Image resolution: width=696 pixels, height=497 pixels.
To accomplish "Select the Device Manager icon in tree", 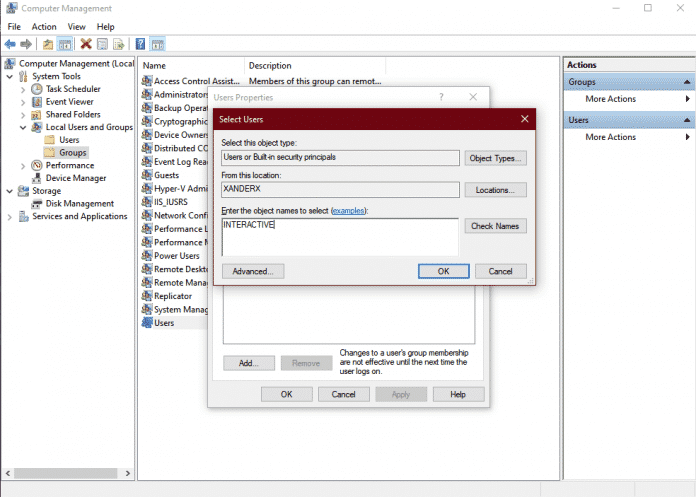I will 38,178.
